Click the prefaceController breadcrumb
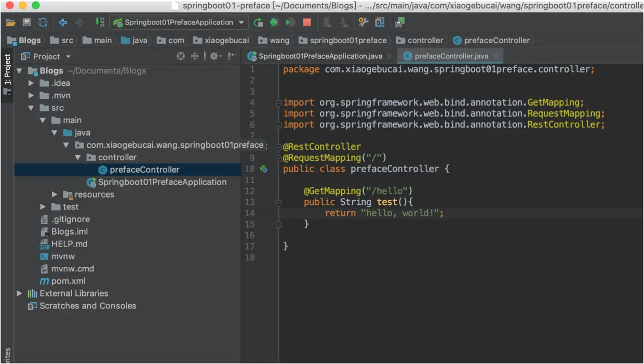Screen dimensions: 644x364 pos(491,41)
